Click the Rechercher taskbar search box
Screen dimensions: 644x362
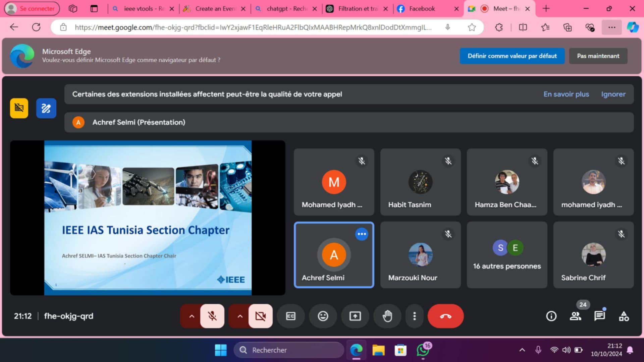click(288, 350)
